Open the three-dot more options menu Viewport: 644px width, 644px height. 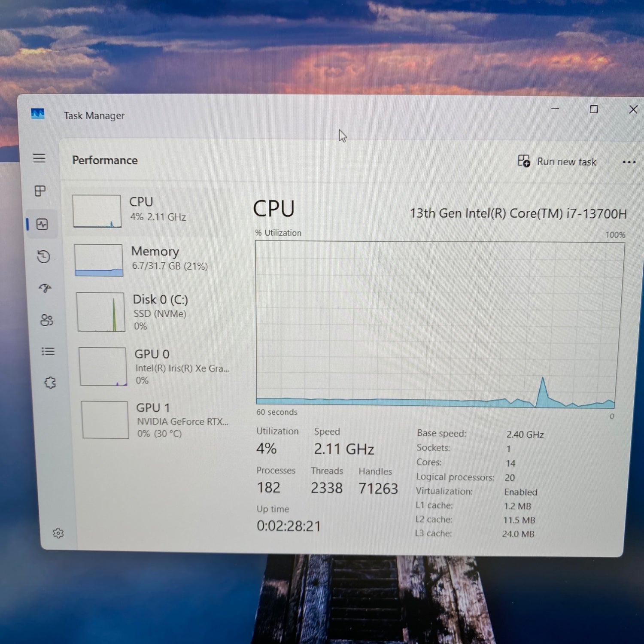(x=629, y=162)
